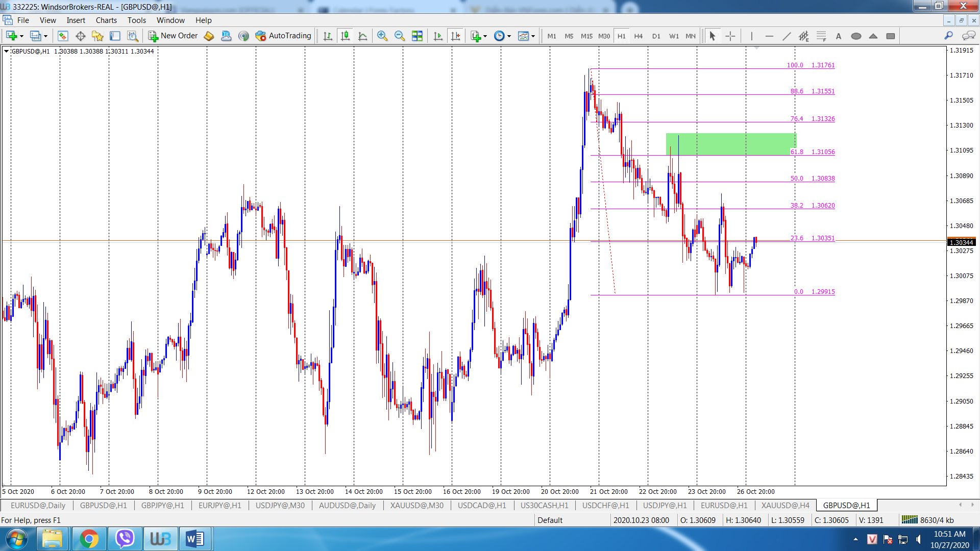Select the triangle drawing tool
This screenshot has width=980, height=551.
(x=873, y=36)
